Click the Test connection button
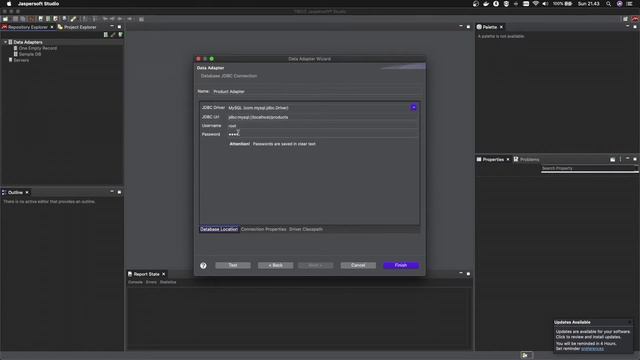 (233, 265)
